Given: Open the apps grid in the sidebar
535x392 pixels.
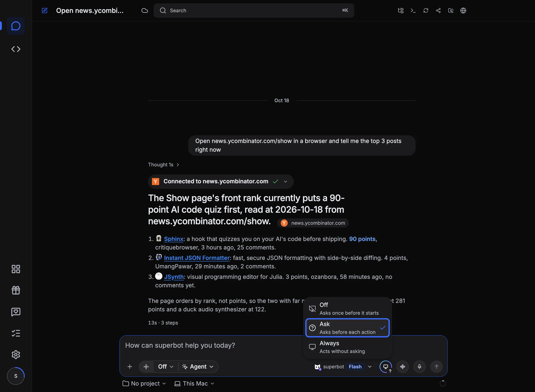Looking at the screenshot, I should tap(16, 269).
